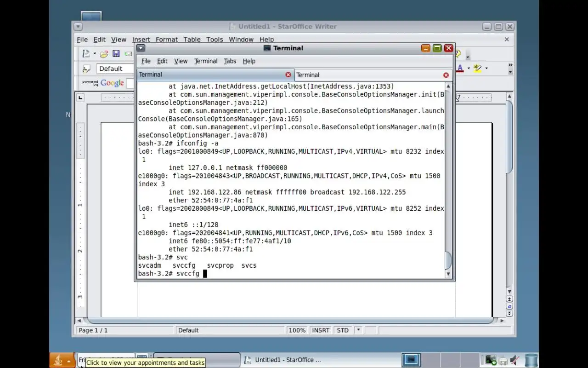Click the 100% zoom status field
Screen dimensions: 588x368
pos(297,330)
